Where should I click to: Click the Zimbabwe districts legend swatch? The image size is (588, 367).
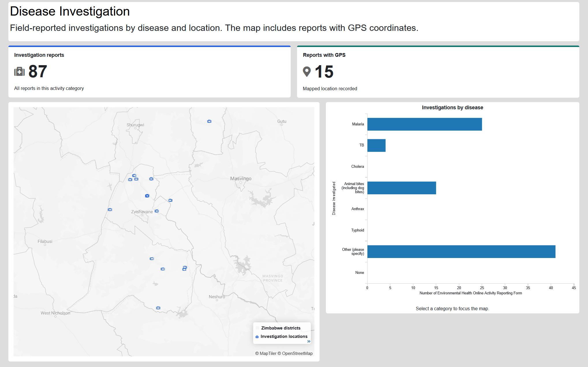[x=257, y=328]
